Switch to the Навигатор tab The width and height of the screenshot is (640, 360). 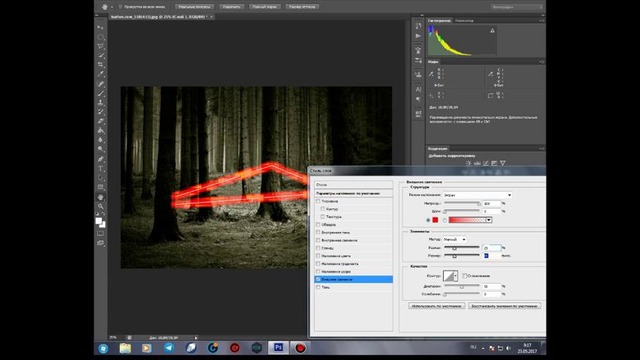464,20
